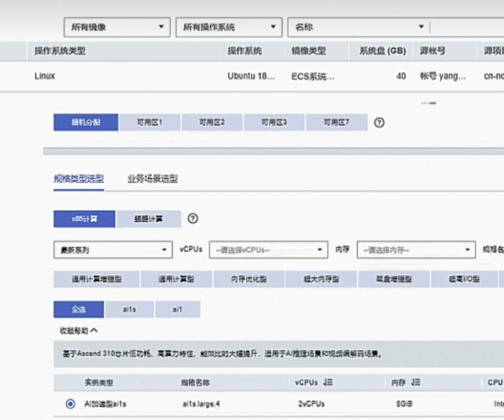504x420 pixels.
Task: Switch to the 业务场景选型 tab
Action: [153, 179]
